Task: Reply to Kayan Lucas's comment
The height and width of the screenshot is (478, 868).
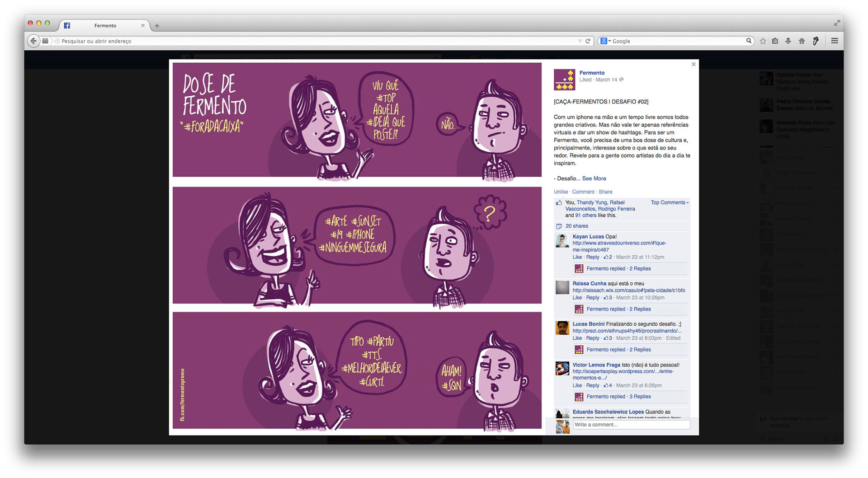Action: (592, 257)
